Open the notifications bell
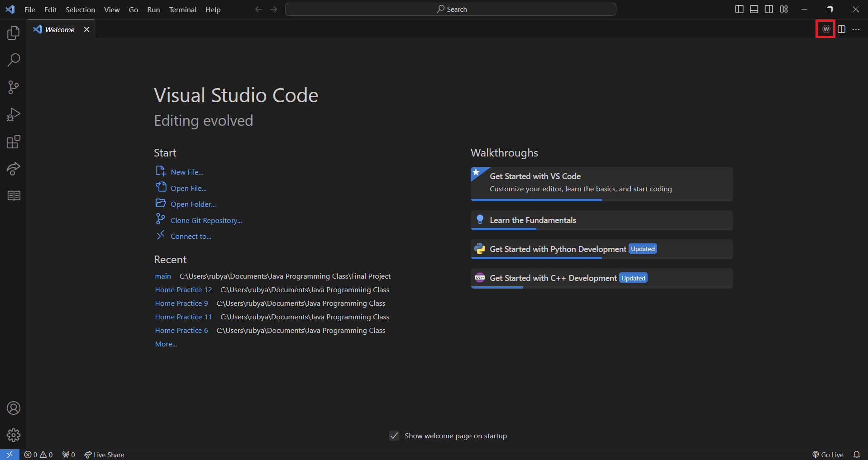868x460 pixels. [857, 455]
